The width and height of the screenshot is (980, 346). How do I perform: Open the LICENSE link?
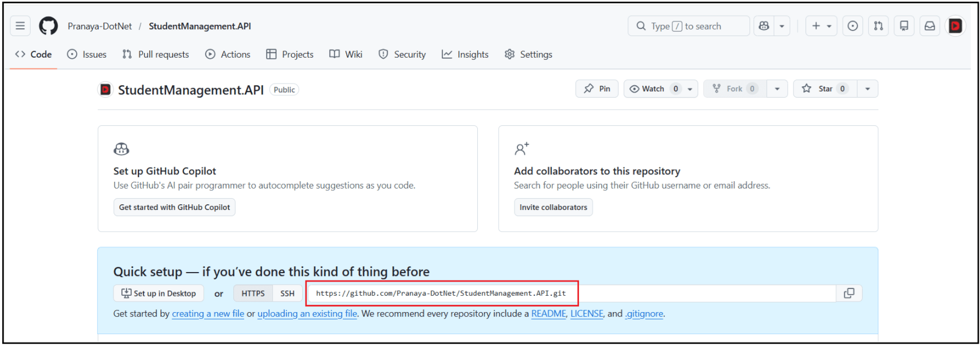pos(587,314)
